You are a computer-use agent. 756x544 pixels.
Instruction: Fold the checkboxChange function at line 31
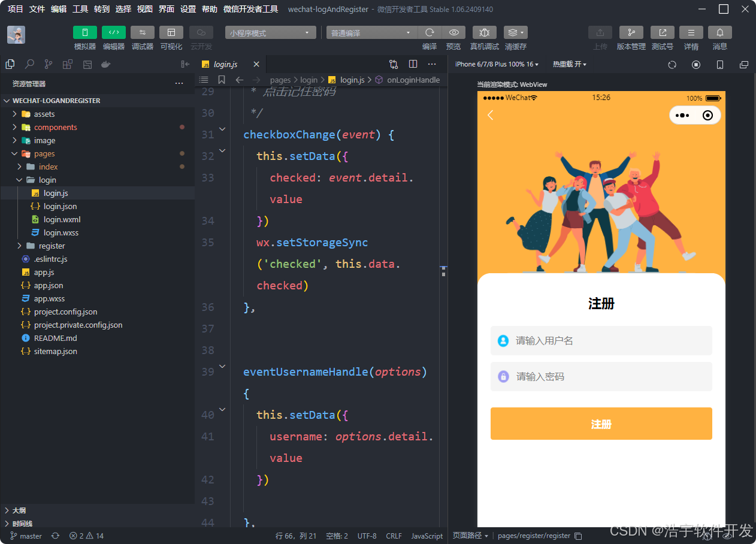[x=222, y=129]
